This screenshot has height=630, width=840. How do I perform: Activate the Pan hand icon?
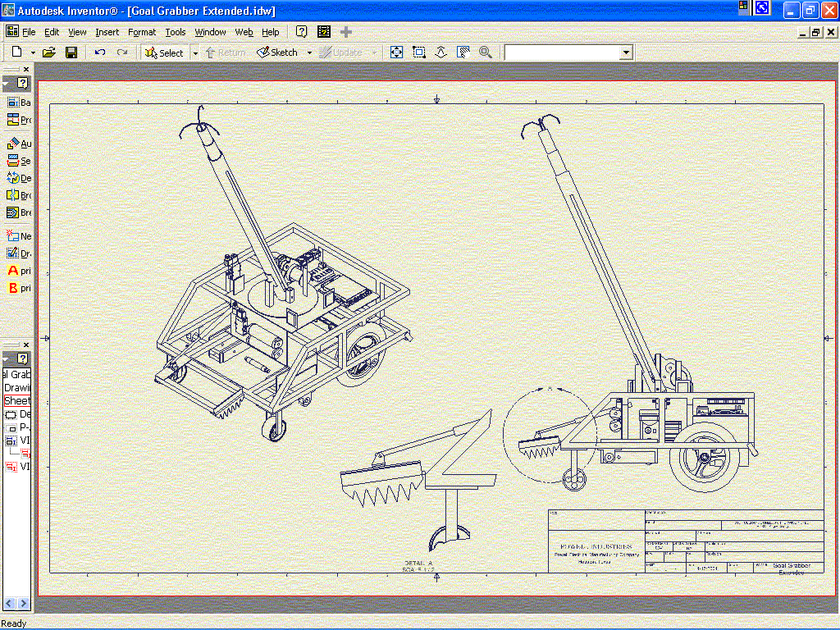pyautogui.click(x=463, y=52)
